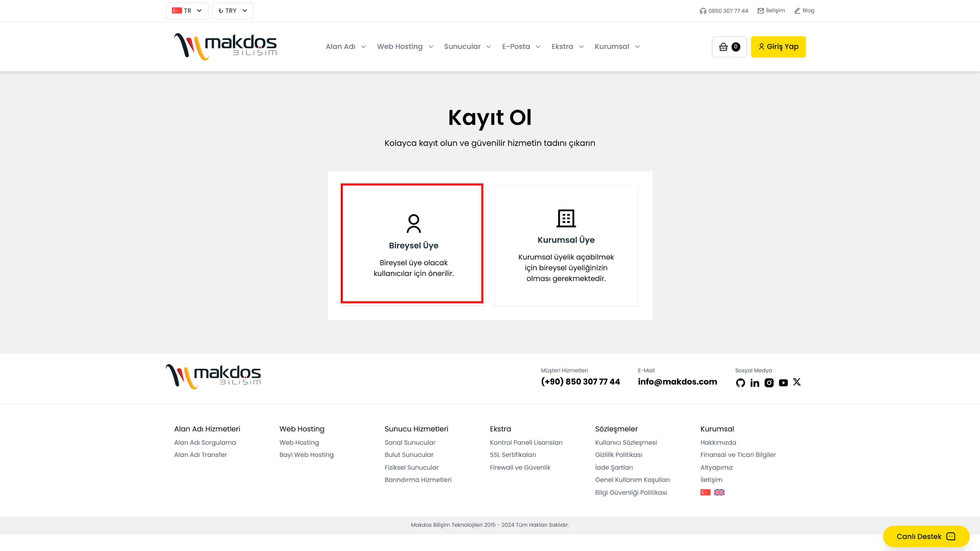Click the Giriş Yap button
This screenshot has height=551, width=980.
[x=778, y=47]
